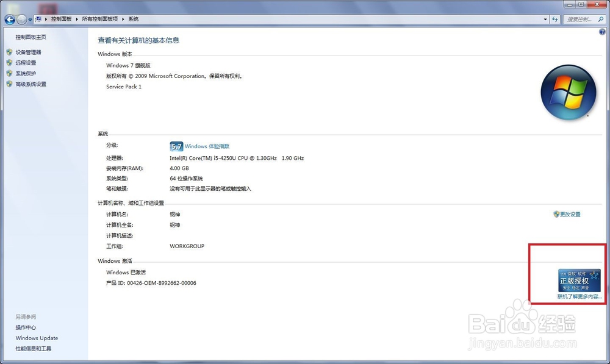The image size is (610, 364).
Task: Click the Windows 7 旗舰版 edition text
Action: [128, 65]
